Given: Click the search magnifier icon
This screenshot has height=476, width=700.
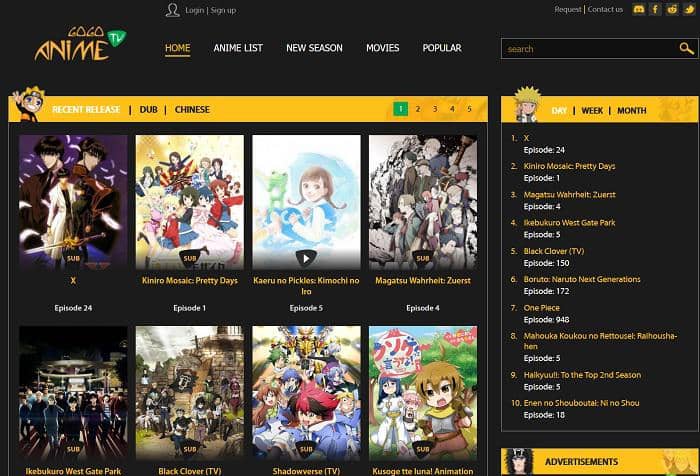Looking at the screenshot, I should click(686, 48).
